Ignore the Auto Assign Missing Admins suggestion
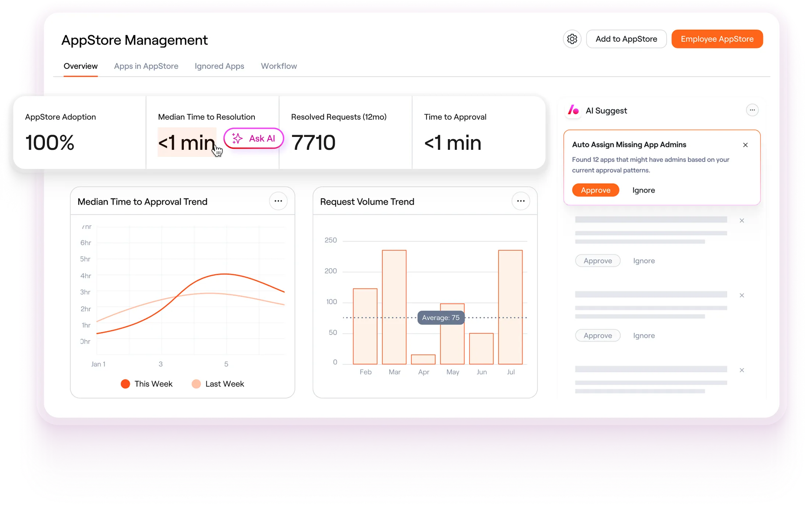The width and height of the screenshot is (812, 512). pos(643,190)
